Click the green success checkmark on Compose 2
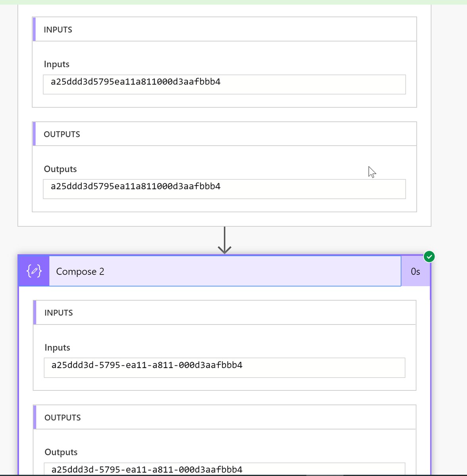Image resolution: width=467 pixels, height=476 pixels. [429, 257]
